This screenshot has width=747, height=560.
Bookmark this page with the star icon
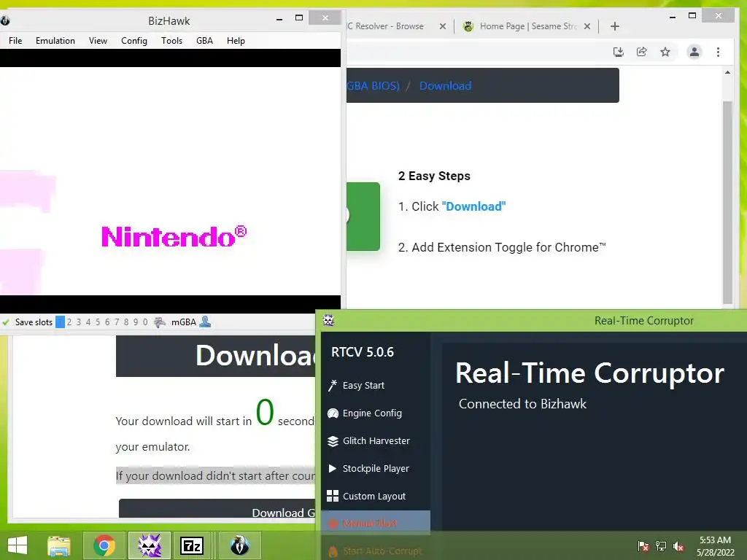click(665, 52)
